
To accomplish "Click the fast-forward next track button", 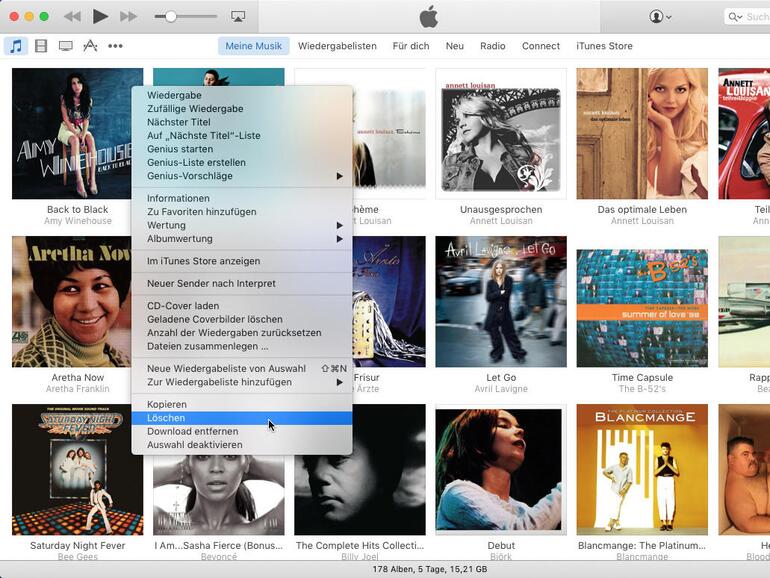I will [x=128, y=17].
